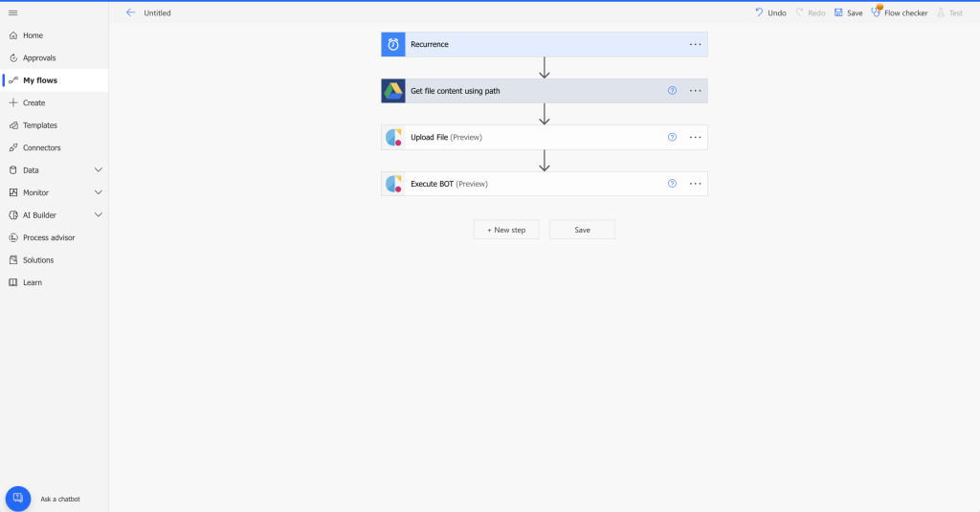
Task: Open Get file content ellipsis menu
Action: [695, 91]
